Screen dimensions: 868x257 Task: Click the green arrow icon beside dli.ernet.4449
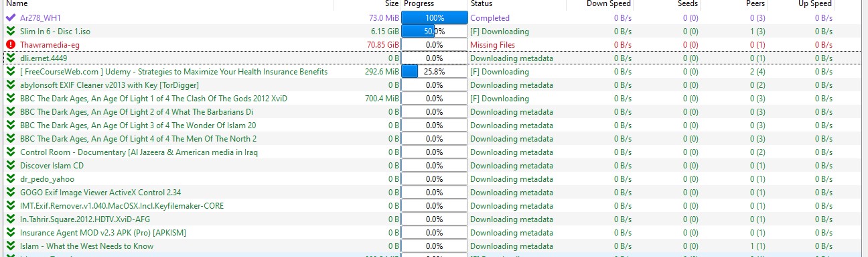pos(10,58)
